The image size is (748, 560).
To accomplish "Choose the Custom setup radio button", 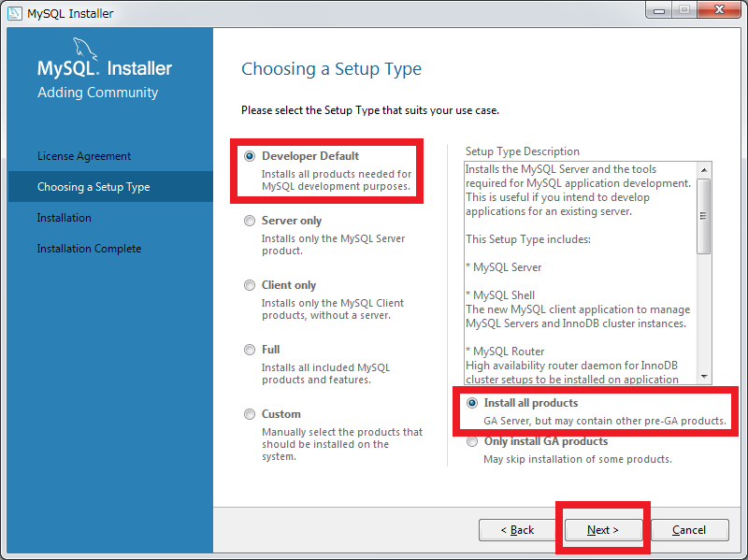I will pyautogui.click(x=250, y=414).
